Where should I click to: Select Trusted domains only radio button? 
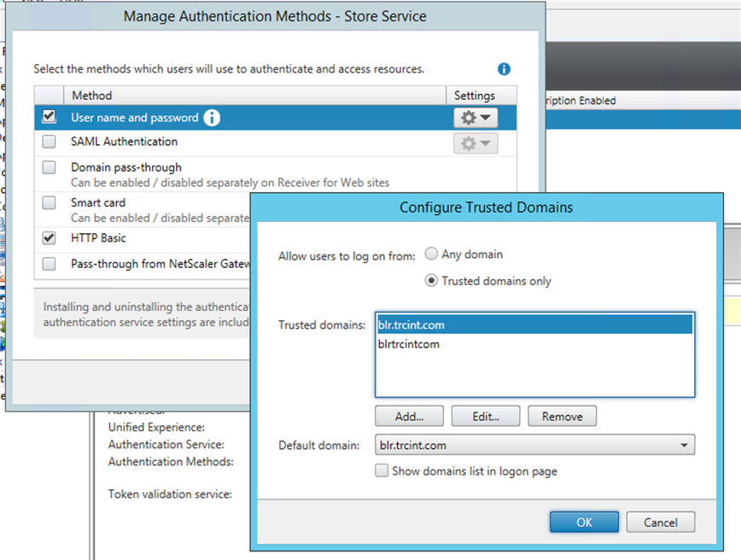pos(431,281)
